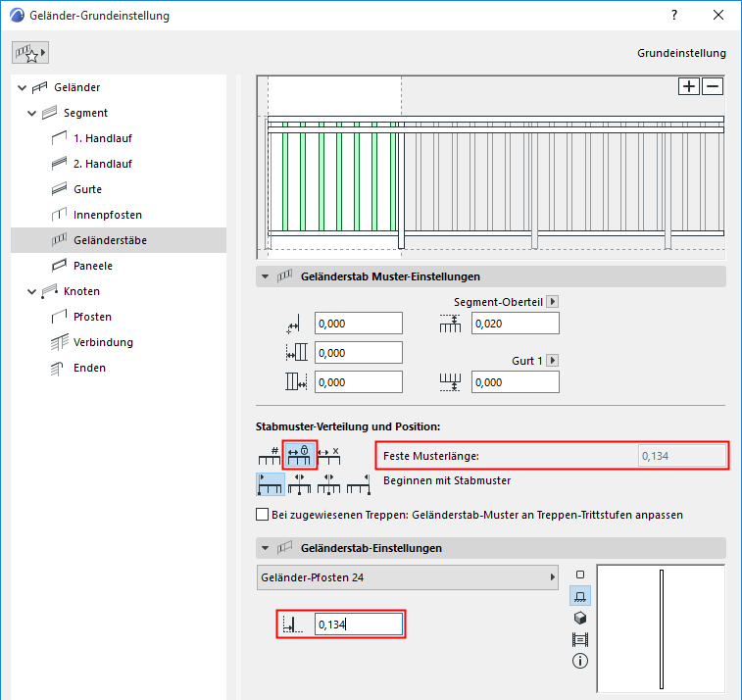Viewport: 742px width, 700px height.
Task: Click the Segment tree item label
Action: (x=85, y=113)
